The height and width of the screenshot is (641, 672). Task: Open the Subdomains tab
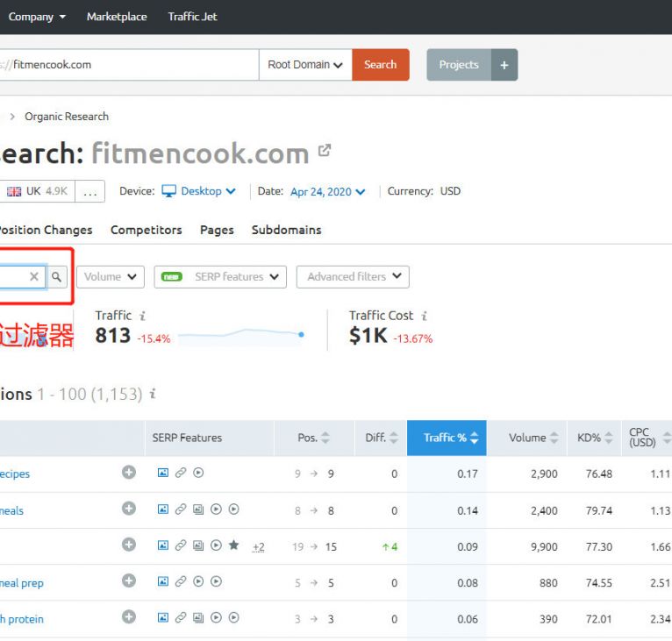coord(286,230)
